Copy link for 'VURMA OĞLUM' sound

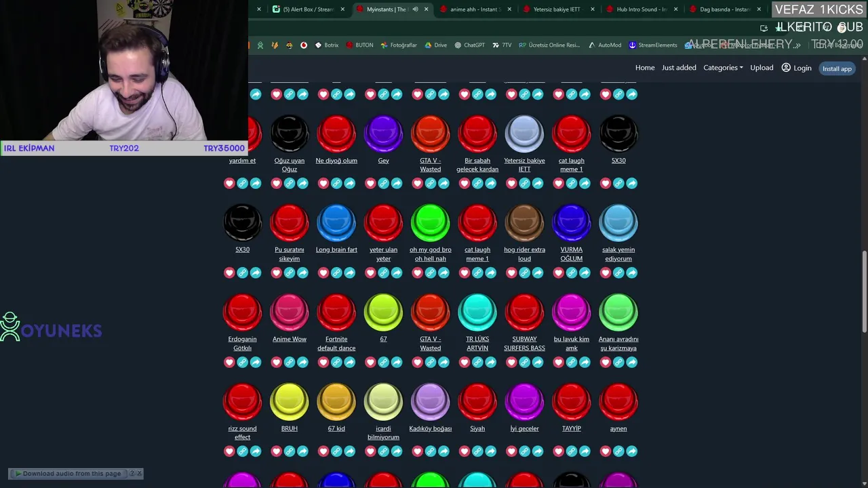tap(572, 272)
